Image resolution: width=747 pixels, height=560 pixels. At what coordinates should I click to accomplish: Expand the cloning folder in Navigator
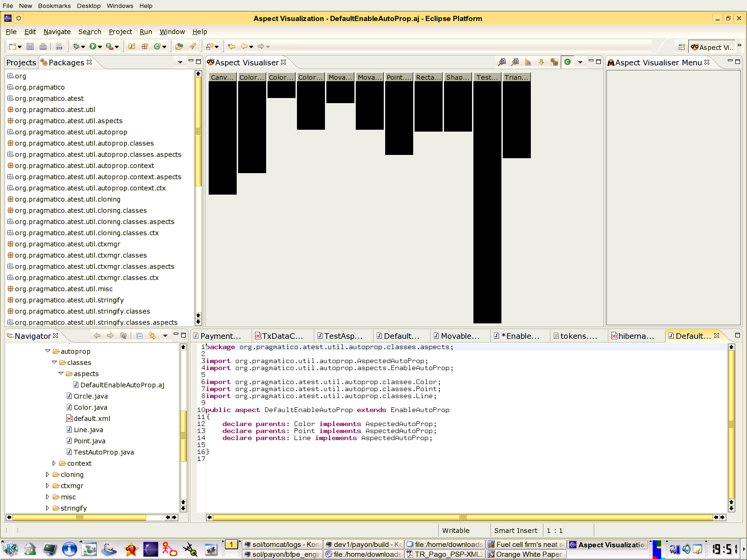[x=48, y=474]
